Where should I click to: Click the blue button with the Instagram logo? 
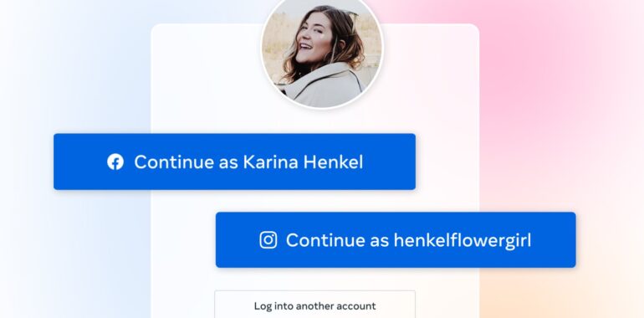coord(396,240)
